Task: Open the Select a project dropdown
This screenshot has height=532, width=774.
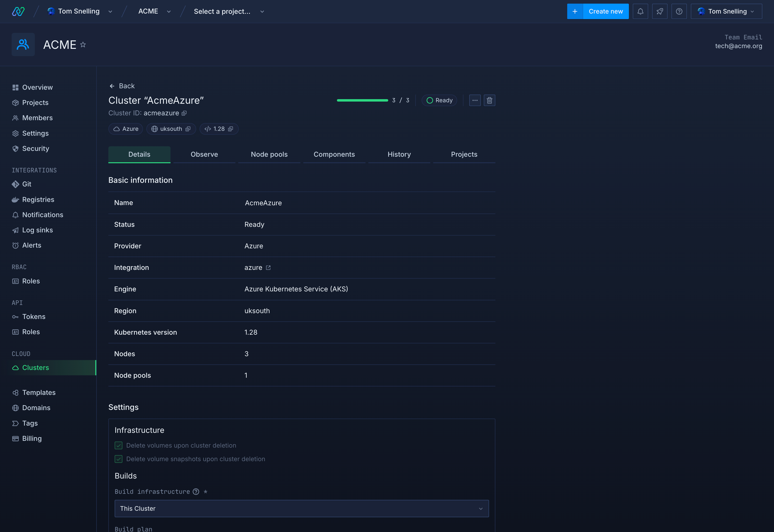Action: click(x=229, y=11)
